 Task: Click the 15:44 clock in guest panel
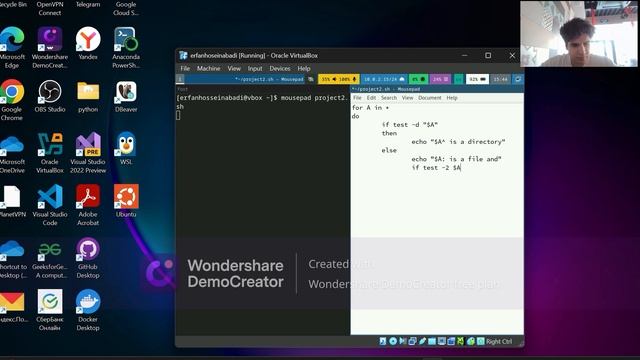pos(500,79)
